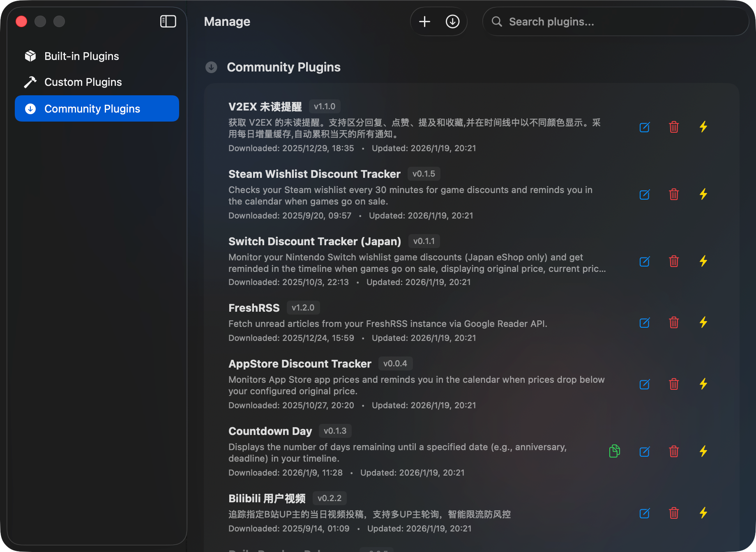The height and width of the screenshot is (552, 756).
Task: Click the Bilibili plugin description text
Action: point(369,514)
